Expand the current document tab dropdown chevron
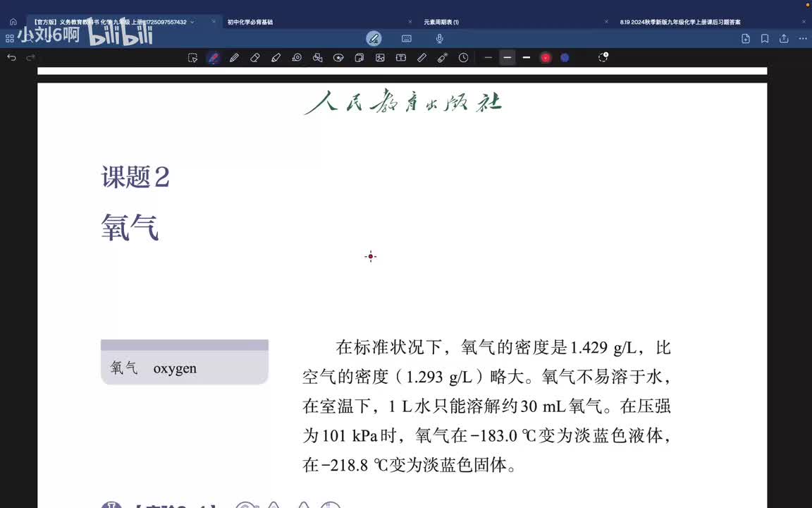This screenshot has width=812, height=508. (192, 22)
